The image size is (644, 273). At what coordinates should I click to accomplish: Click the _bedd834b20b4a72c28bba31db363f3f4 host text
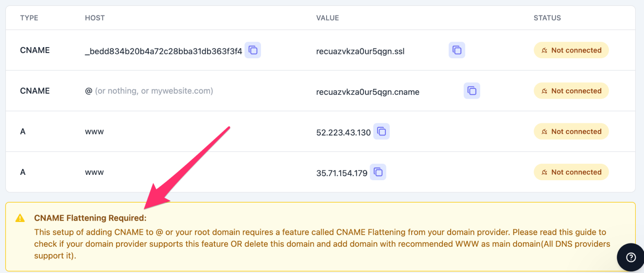(x=163, y=51)
